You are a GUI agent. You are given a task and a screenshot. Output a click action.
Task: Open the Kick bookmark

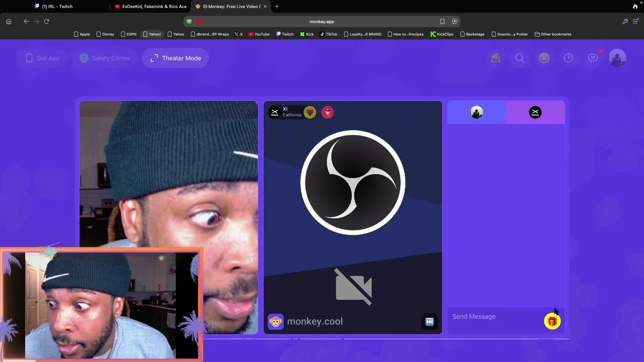[x=307, y=34]
